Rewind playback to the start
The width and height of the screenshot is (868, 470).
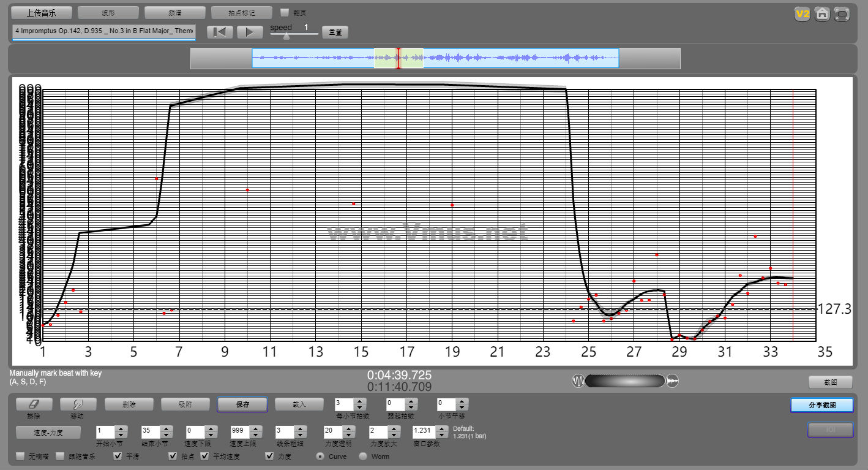click(220, 32)
